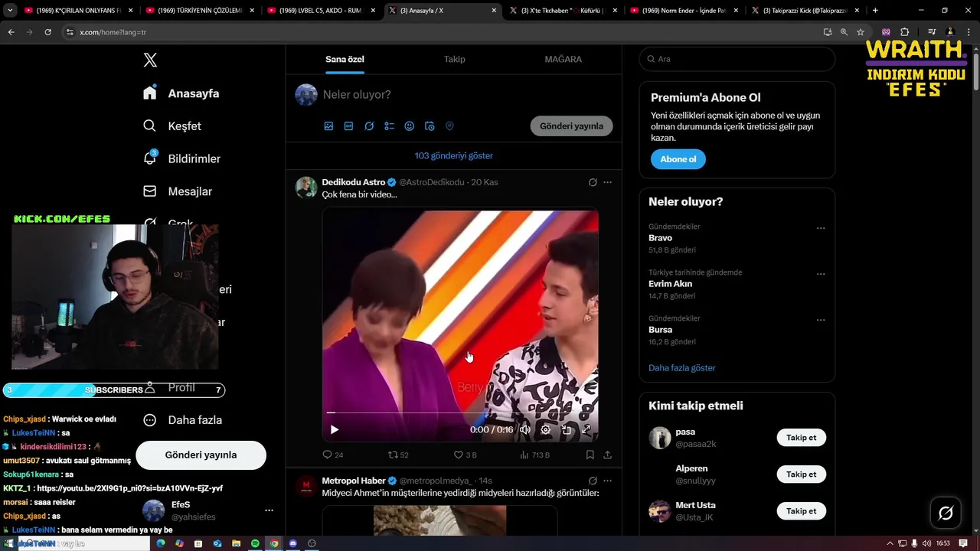Open options for the Evrim Akın trend
The image size is (980, 551).
point(821,274)
